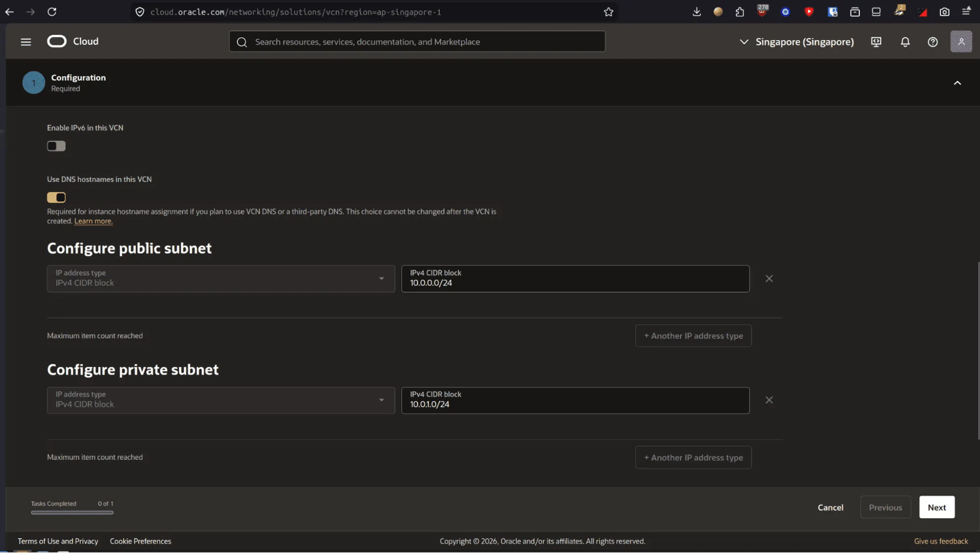The image size is (980, 553).
Task: Open the Oracle Cloud hamburger navigation menu
Action: [x=26, y=42]
